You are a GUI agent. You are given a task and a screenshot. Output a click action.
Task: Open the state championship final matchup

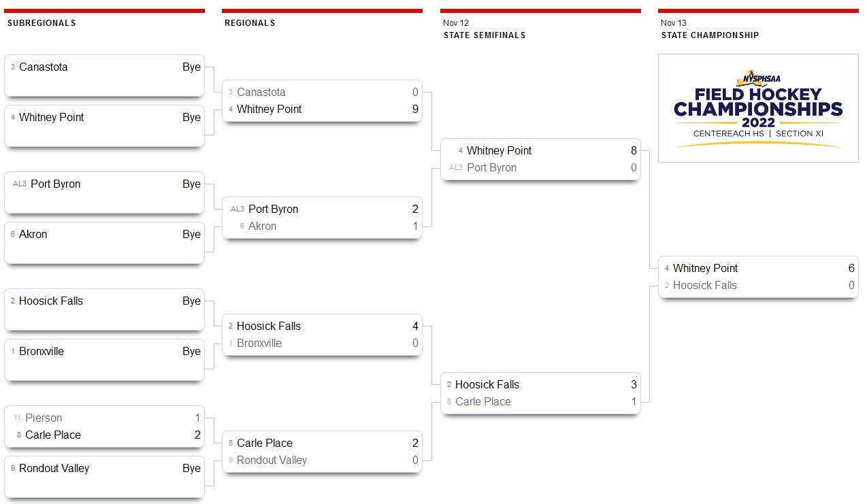pos(758,277)
